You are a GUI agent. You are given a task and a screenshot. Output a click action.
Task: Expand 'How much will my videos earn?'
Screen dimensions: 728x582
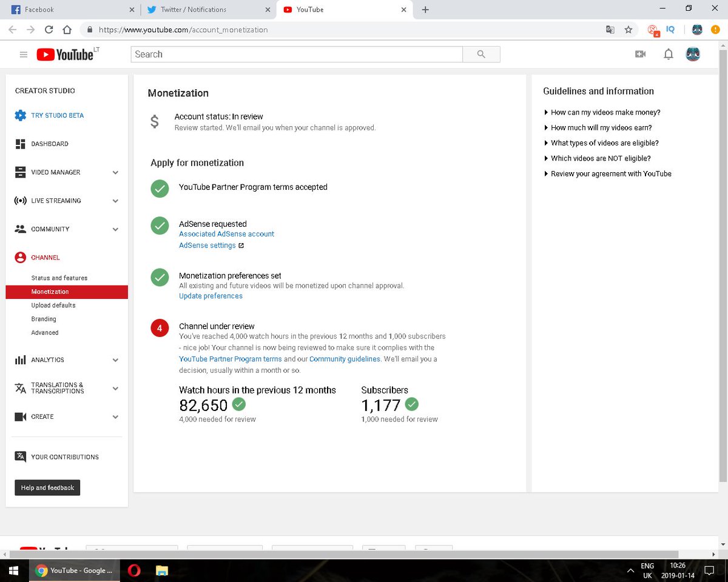coord(598,128)
